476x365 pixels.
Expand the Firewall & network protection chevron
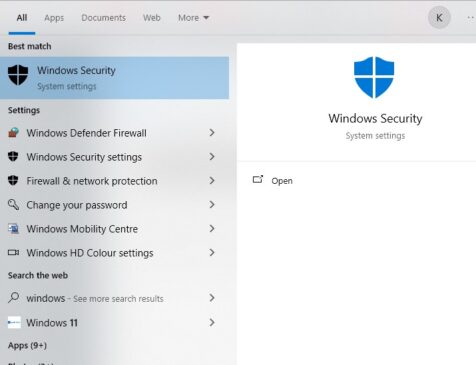[212, 180]
